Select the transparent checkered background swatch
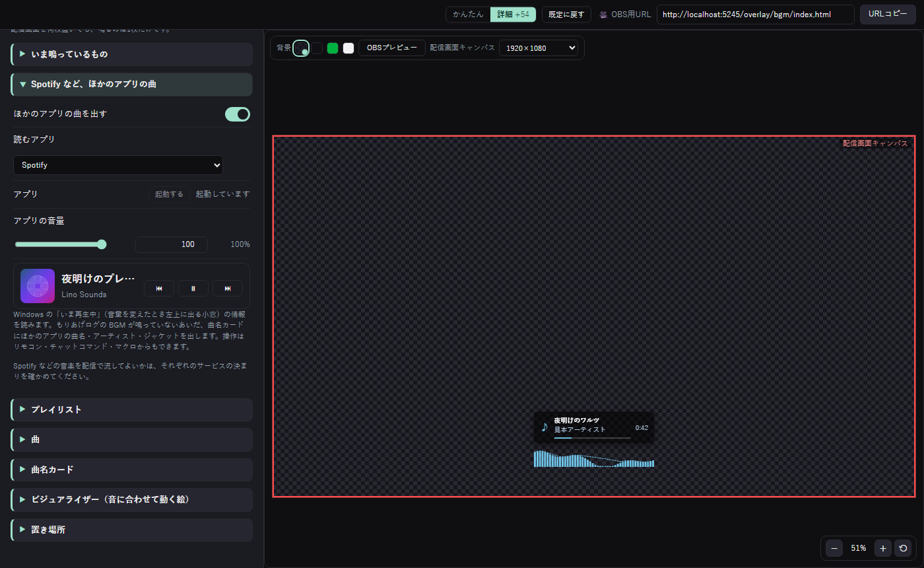 tap(301, 48)
